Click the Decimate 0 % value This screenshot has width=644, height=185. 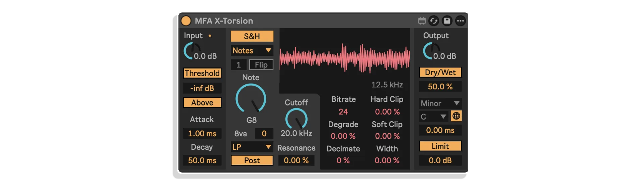pyautogui.click(x=343, y=161)
